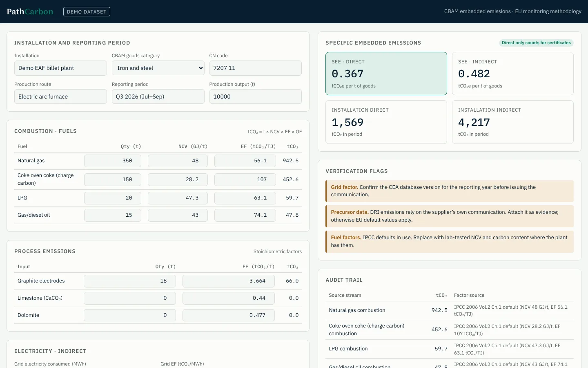Click the Installation Direct 1,569 card
This screenshot has height=368, width=588.
[x=386, y=122]
